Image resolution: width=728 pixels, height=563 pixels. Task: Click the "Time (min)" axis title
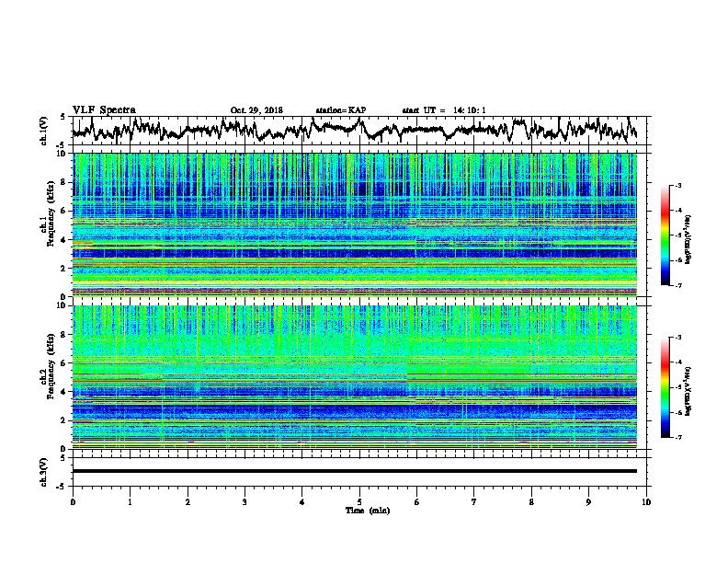point(368,511)
